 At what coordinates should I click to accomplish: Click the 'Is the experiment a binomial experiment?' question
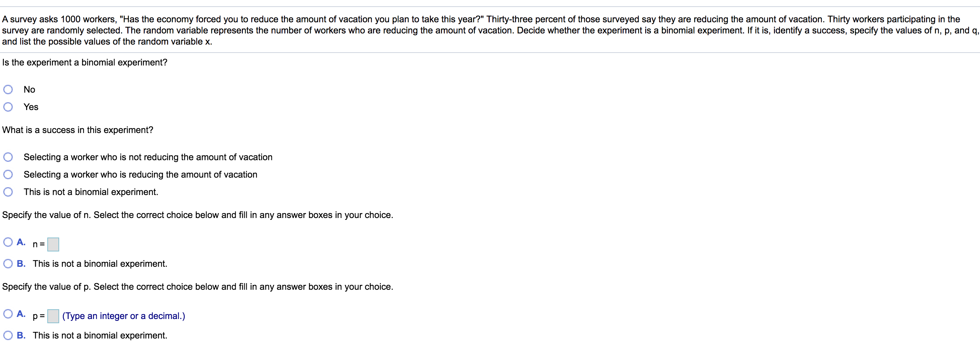[x=85, y=62]
